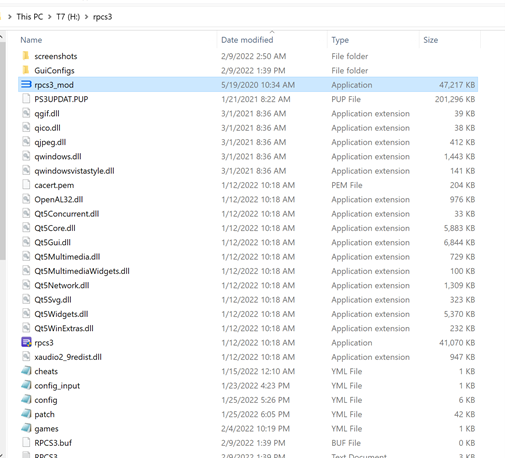Click the navigation pane scrollbar thumb

pos(2,150)
